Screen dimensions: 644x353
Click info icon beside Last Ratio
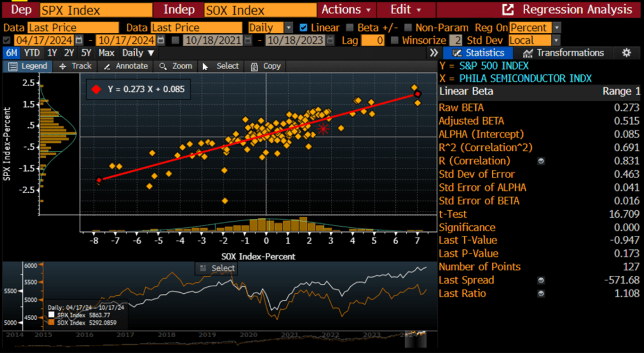(x=541, y=294)
